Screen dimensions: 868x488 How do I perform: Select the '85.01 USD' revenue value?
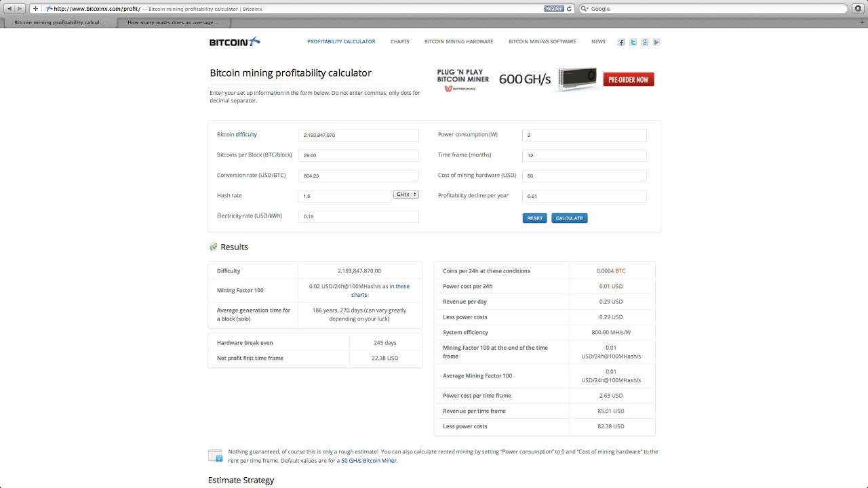click(611, 411)
